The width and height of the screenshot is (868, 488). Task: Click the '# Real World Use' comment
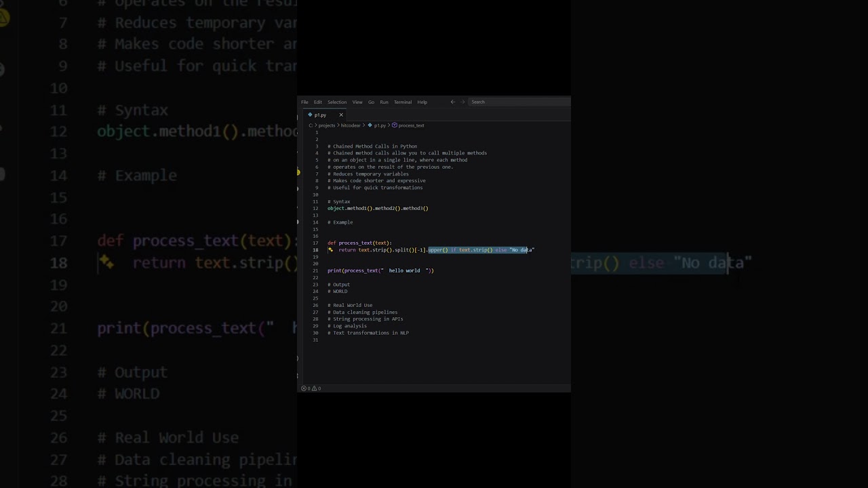click(x=350, y=305)
